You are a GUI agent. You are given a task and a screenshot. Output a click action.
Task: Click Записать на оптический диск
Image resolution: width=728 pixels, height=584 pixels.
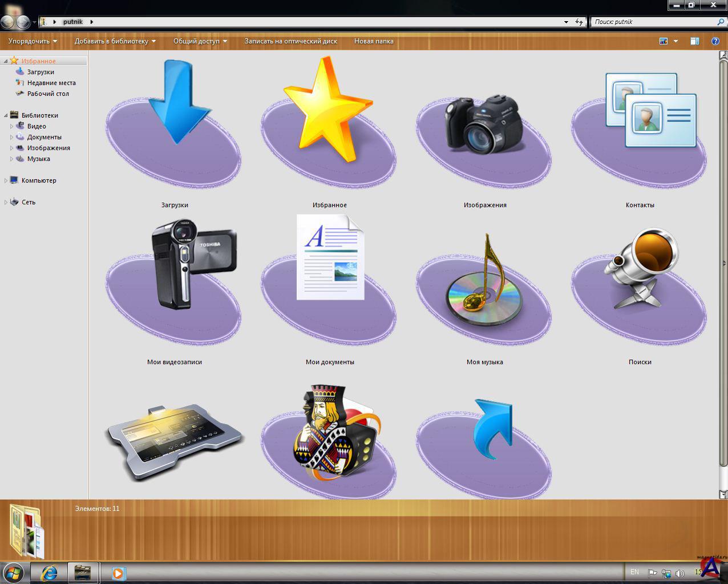290,41
